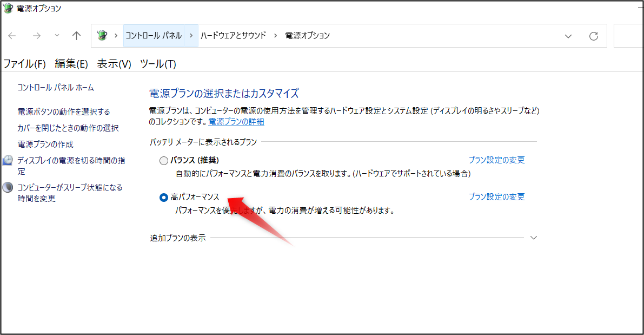Refresh the page with the refresh icon
This screenshot has width=644, height=335.
click(593, 35)
